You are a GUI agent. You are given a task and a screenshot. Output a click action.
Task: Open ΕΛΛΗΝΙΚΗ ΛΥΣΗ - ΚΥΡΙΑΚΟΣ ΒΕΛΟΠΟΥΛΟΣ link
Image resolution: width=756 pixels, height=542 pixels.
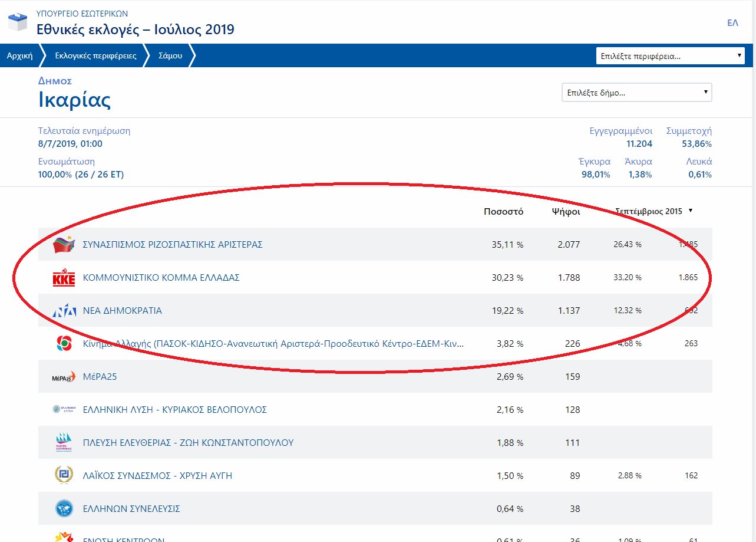(174, 409)
